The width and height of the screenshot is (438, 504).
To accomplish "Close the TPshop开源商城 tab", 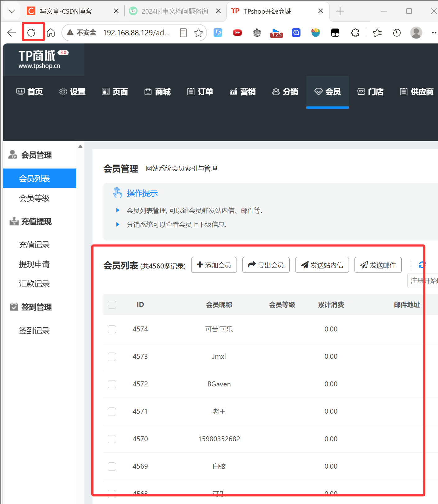I will 321,11.
